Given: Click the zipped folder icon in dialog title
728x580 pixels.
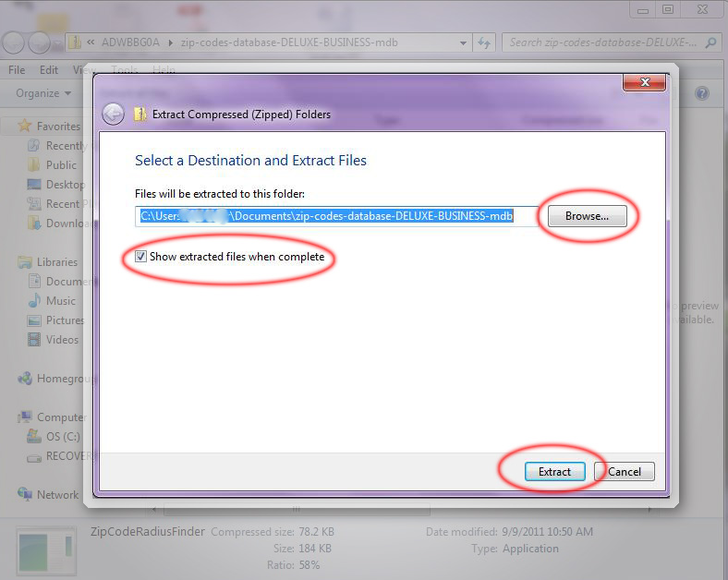Looking at the screenshot, I should coord(140,115).
